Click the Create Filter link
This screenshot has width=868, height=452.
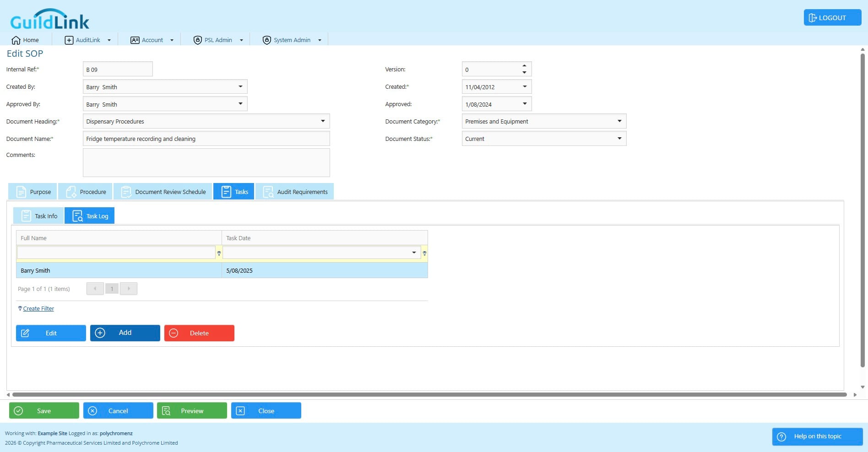click(x=38, y=309)
